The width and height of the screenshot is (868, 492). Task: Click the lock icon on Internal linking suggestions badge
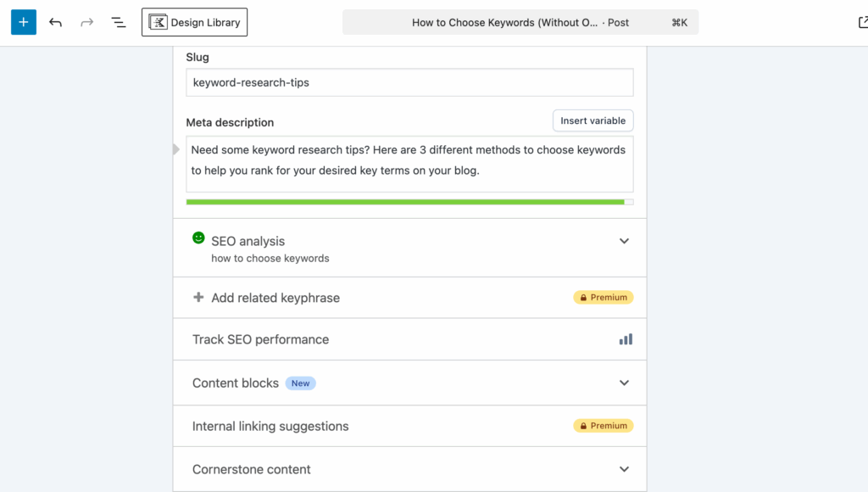tap(584, 425)
